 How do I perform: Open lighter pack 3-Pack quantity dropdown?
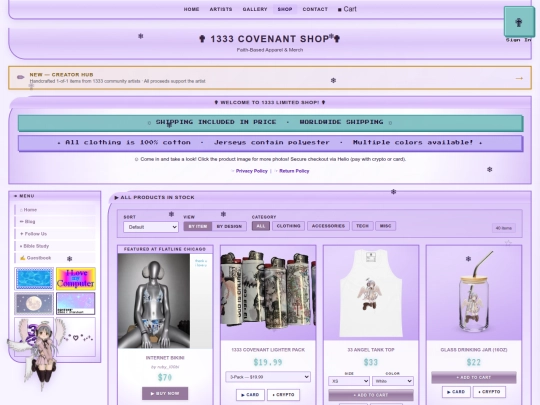pos(268,377)
